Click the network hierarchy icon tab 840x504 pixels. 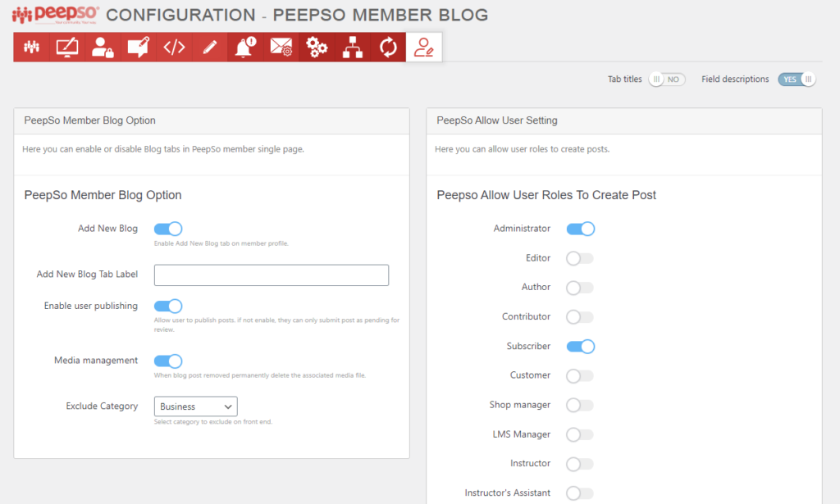[353, 48]
